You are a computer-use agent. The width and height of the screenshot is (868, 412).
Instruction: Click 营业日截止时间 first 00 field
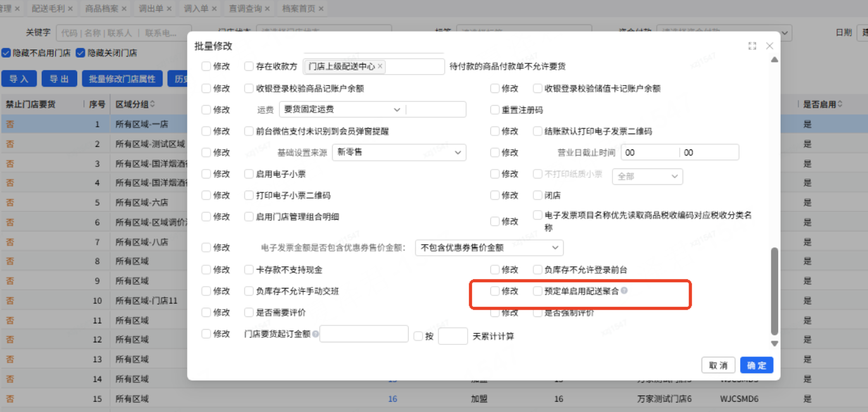pos(650,153)
